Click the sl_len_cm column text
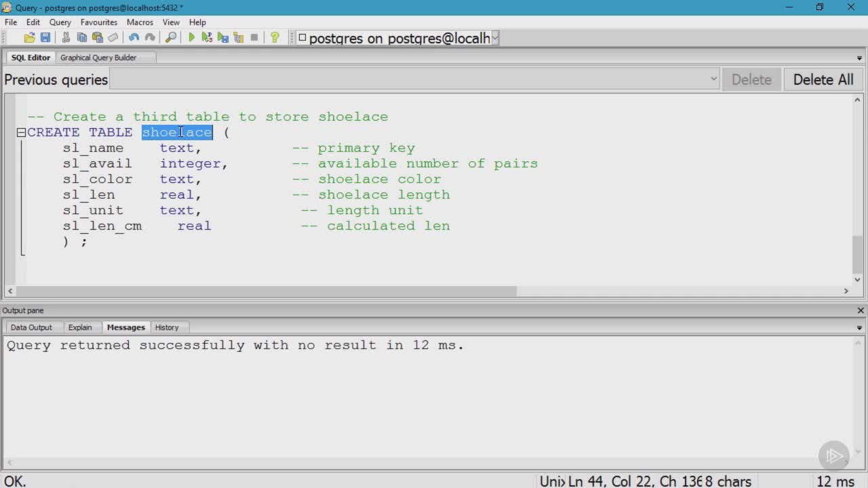 102,226
